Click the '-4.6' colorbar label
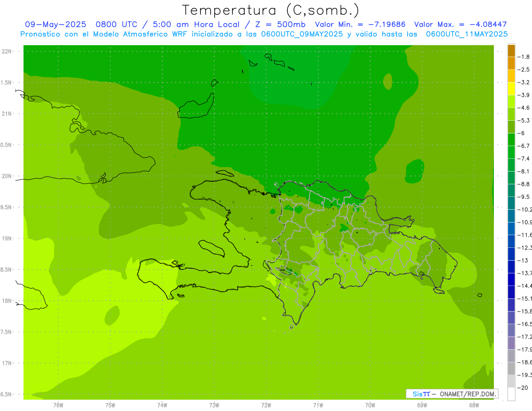The width and height of the screenshot is (532, 411). [x=523, y=108]
